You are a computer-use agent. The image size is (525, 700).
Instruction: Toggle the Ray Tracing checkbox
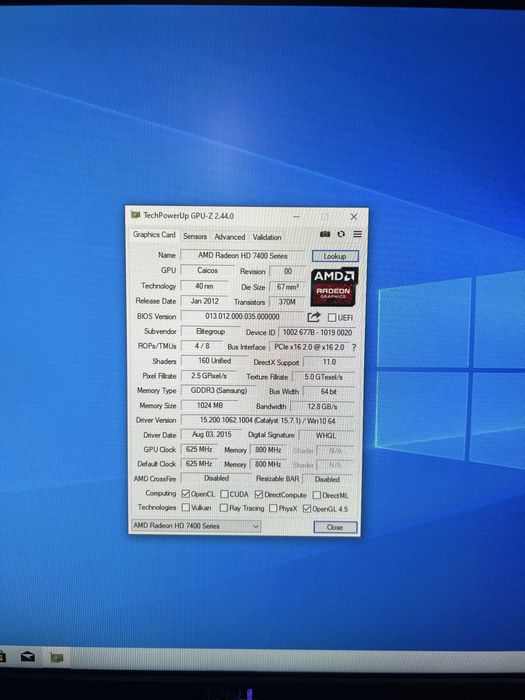click(224, 508)
